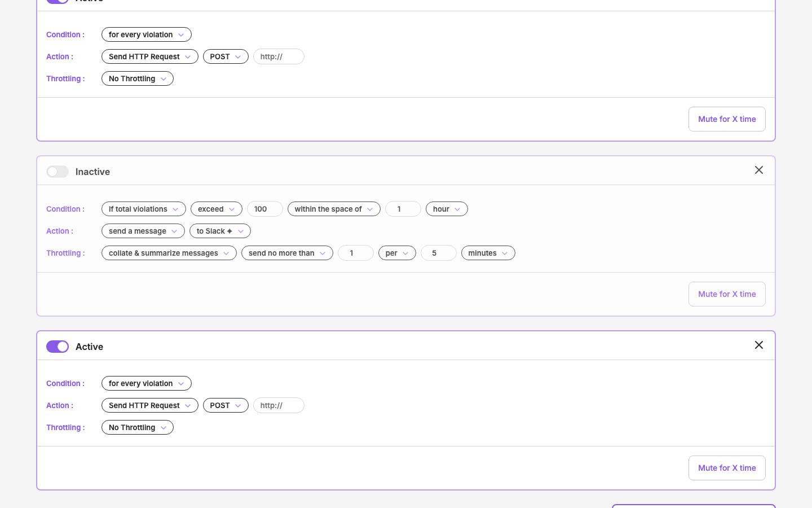Open the 'If total violations' condition dropdown
Viewport: 812px width, 508px height.
[x=144, y=209]
